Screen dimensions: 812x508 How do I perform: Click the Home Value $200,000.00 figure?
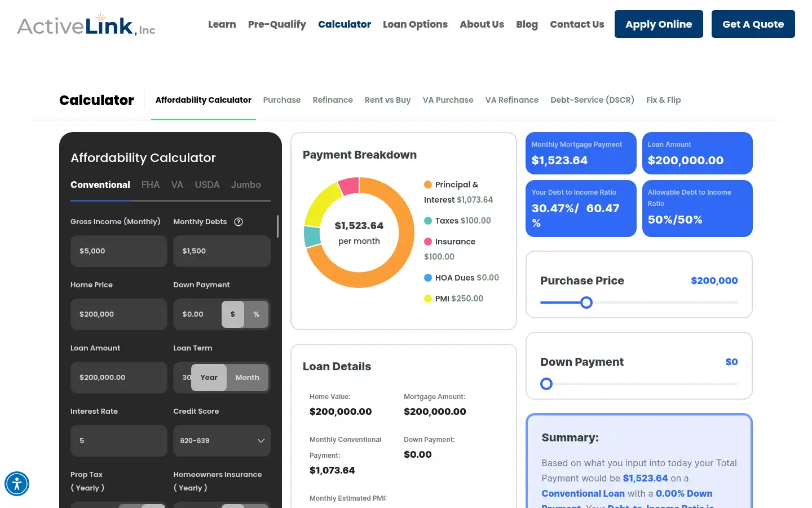pos(341,411)
